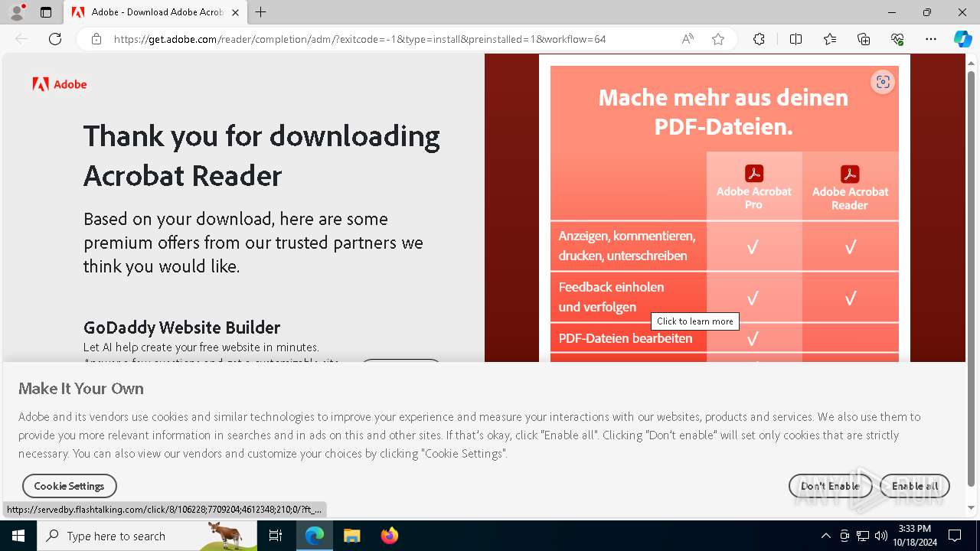Open the tab actions menu icon

coord(46,12)
